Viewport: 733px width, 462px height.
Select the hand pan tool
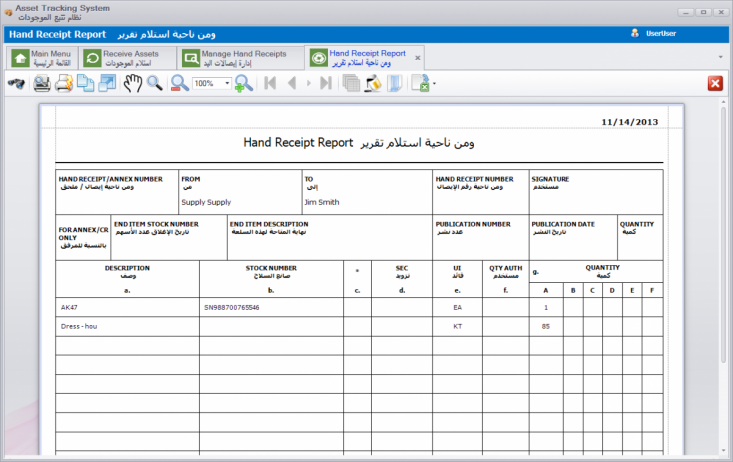pos(132,83)
